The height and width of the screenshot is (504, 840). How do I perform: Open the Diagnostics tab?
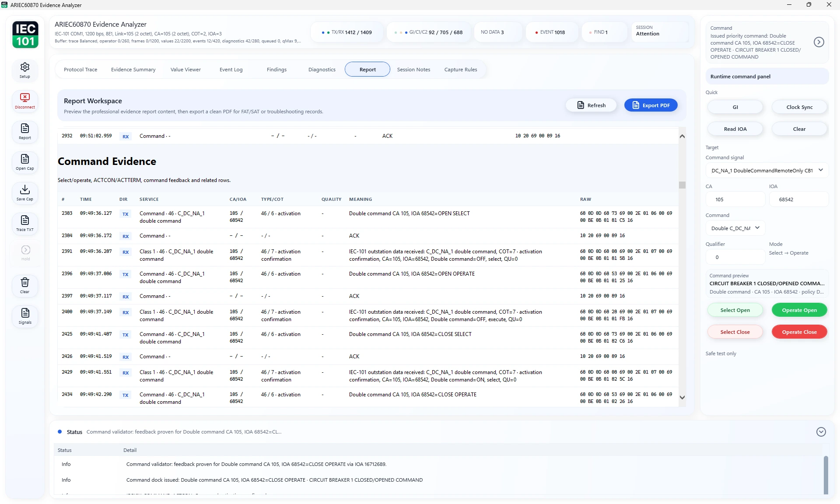322,70
